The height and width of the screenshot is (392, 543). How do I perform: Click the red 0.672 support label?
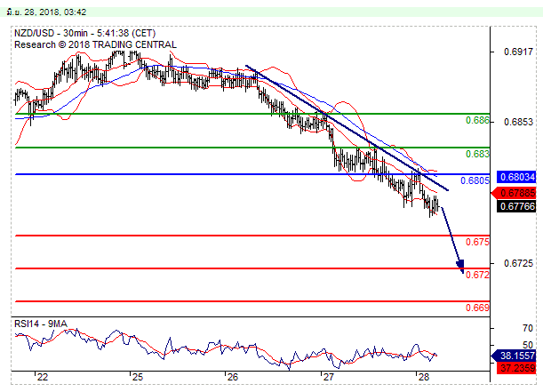(x=477, y=275)
